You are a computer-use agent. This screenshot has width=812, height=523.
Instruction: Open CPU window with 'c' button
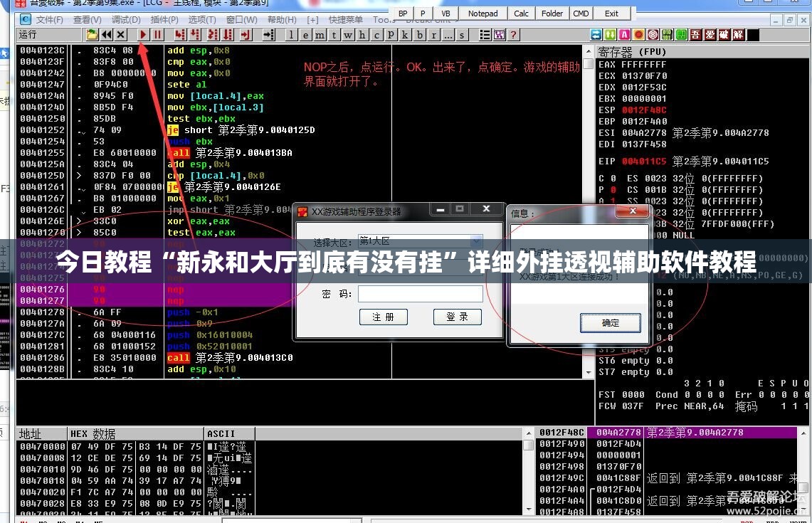click(376, 35)
